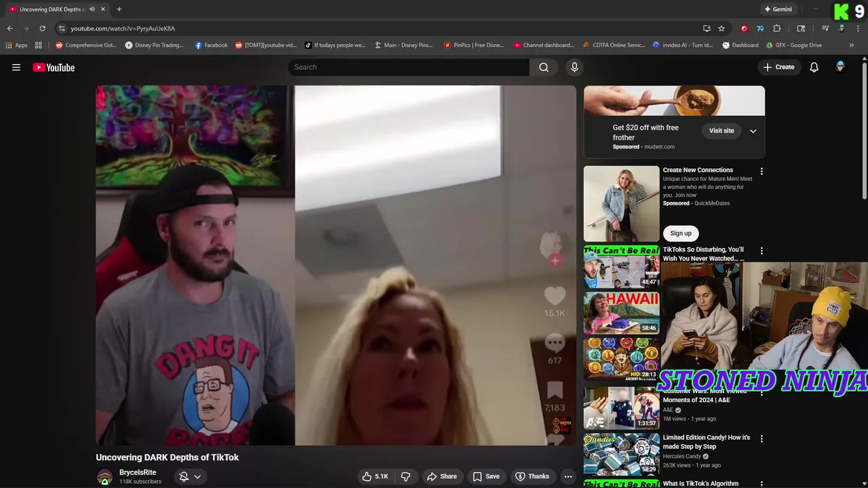
Task: Click the blue 7v extension icon
Action: 760,28
